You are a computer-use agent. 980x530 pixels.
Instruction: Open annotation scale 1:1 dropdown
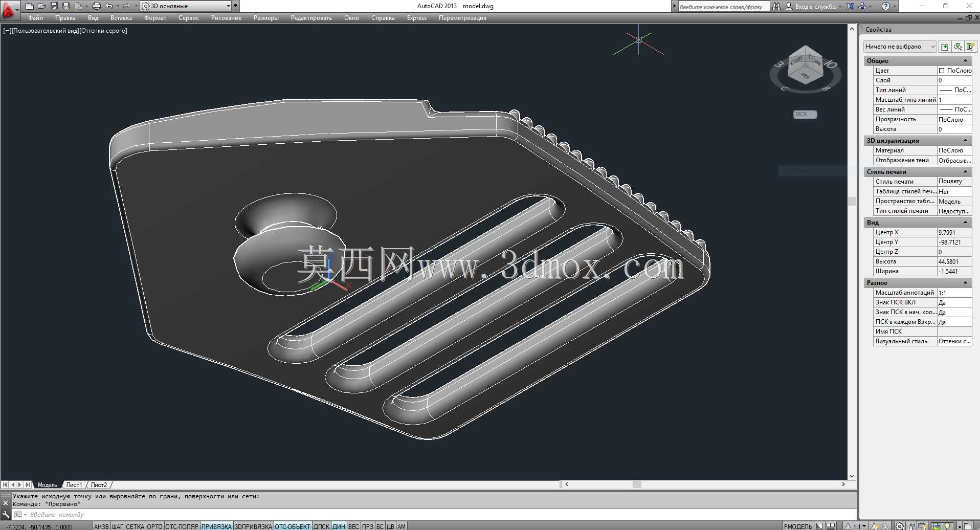[855, 526]
